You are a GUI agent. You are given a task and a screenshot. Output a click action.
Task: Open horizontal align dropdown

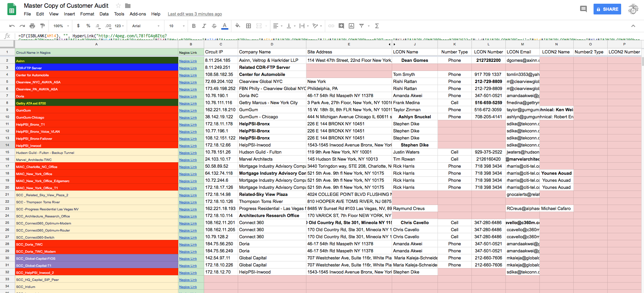tap(278, 26)
